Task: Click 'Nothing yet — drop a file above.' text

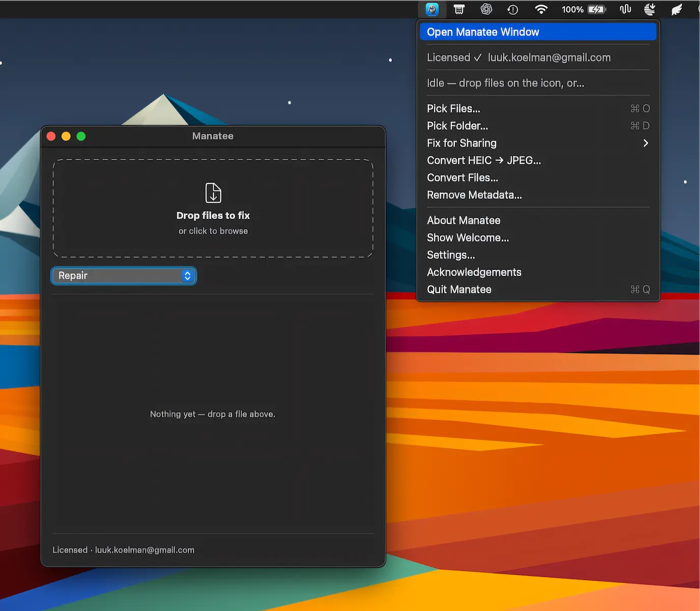Action: point(213,414)
